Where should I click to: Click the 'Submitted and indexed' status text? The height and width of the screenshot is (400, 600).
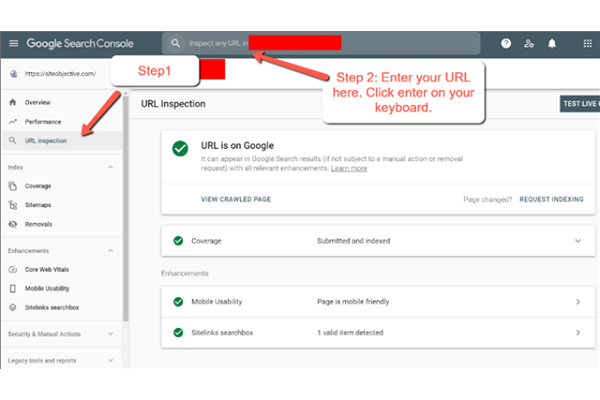click(353, 241)
